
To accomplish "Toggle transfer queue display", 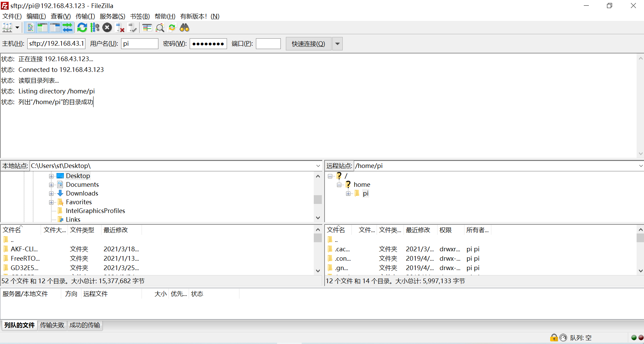I will tap(67, 28).
